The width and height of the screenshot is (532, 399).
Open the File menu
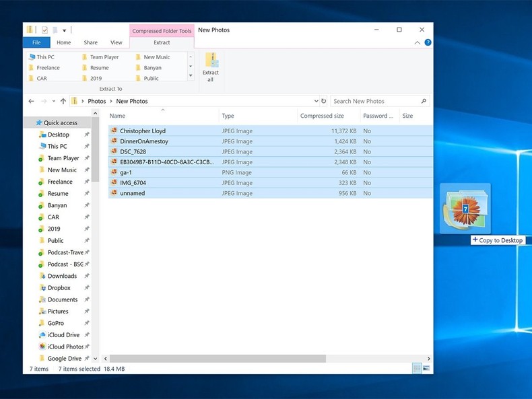[36, 42]
